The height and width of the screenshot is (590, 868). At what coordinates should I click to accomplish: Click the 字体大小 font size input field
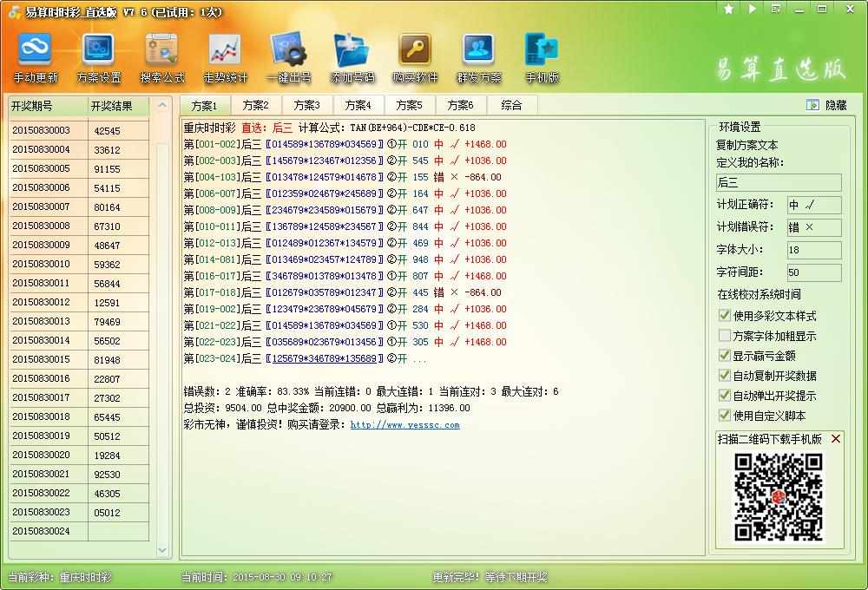tap(814, 251)
